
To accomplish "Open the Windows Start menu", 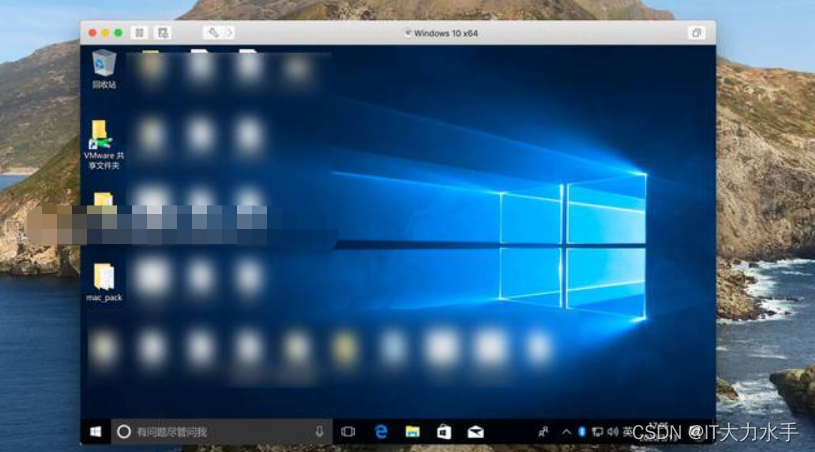I will pyautogui.click(x=96, y=432).
